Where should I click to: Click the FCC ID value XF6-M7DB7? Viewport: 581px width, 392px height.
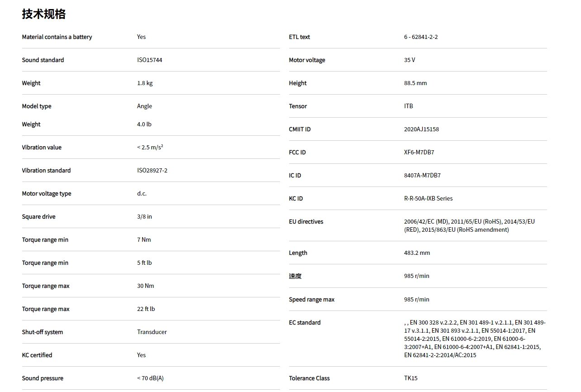[x=419, y=152]
